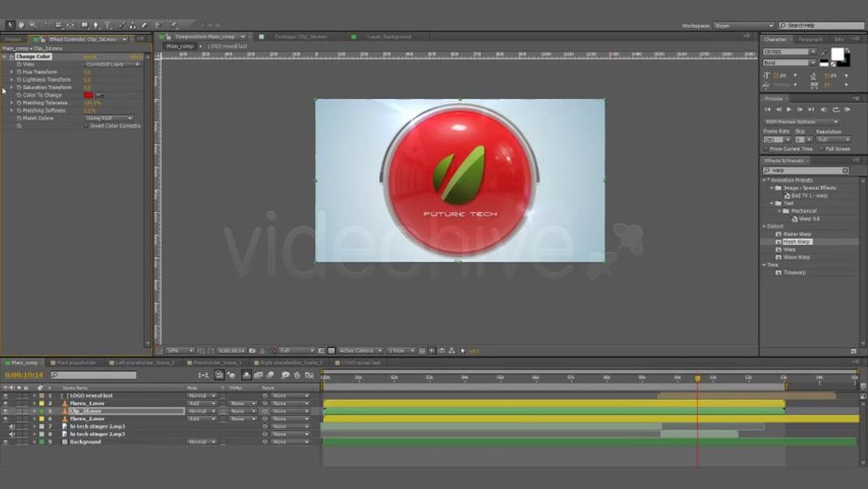Select the Rotation tool
868x489 pixels.
coord(47,25)
